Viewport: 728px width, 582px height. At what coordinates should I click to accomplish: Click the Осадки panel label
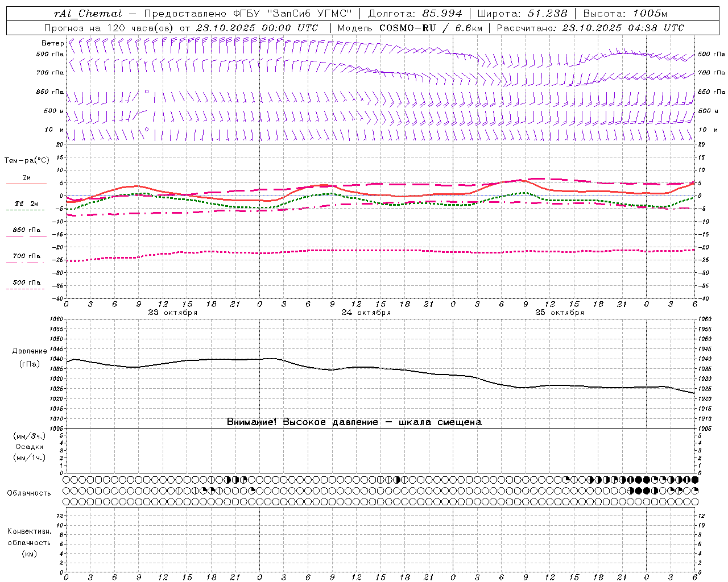point(30,447)
